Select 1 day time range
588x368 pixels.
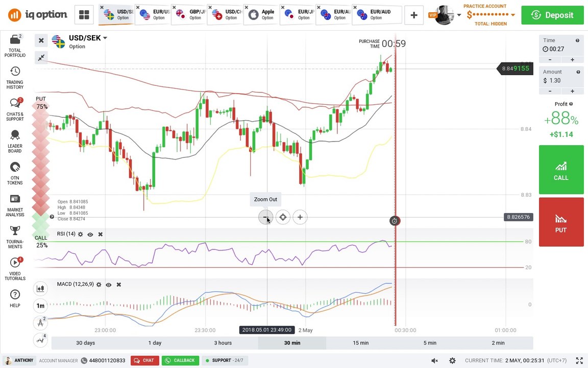tap(155, 343)
